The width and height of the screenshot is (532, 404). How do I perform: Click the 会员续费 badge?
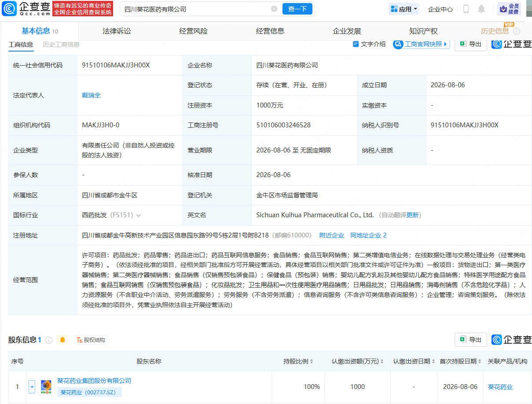point(509,9)
